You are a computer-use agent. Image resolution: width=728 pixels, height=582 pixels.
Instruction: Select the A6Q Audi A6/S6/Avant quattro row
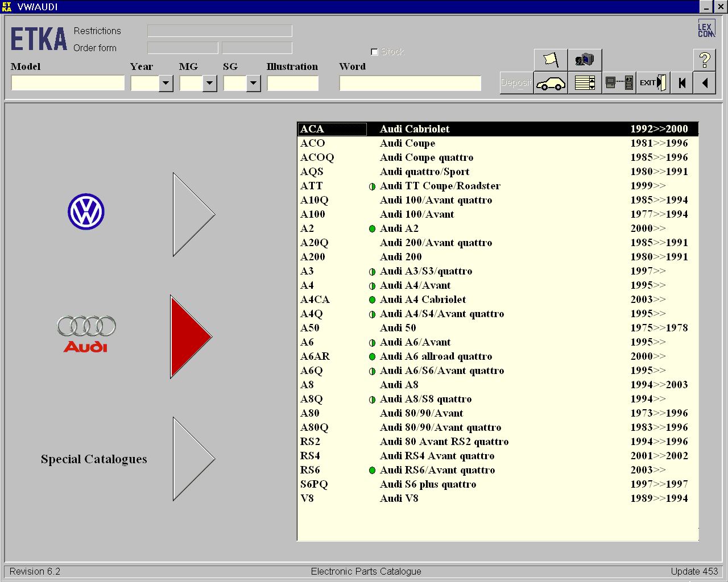(498, 371)
